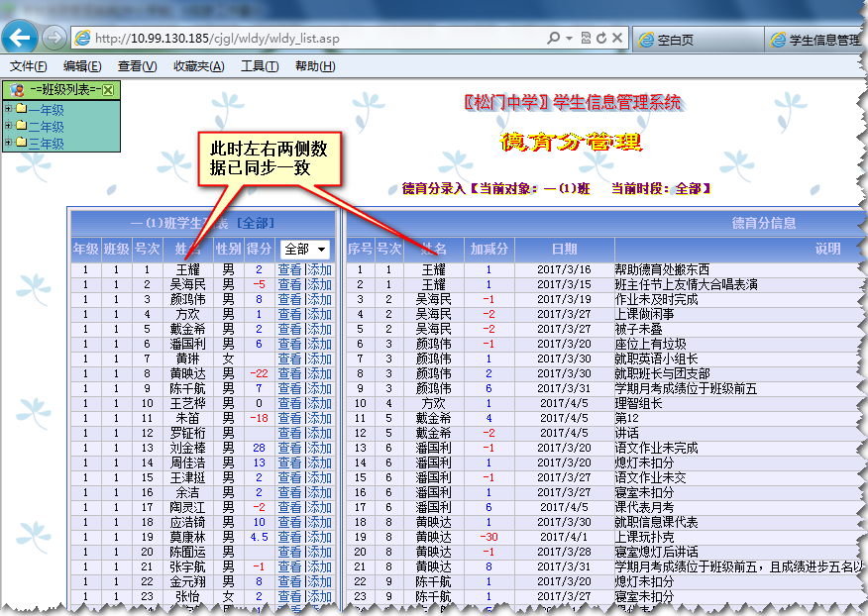Click the class list panel user icon
Image resolution: width=868 pixels, height=616 pixels.
pyautogui.click(x=17, y=90)
